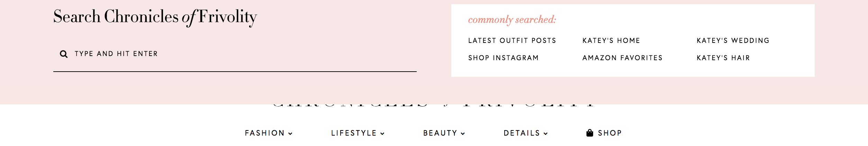
Task: Open the Katey's Wedding link
Action: click(x=733, y=40)
